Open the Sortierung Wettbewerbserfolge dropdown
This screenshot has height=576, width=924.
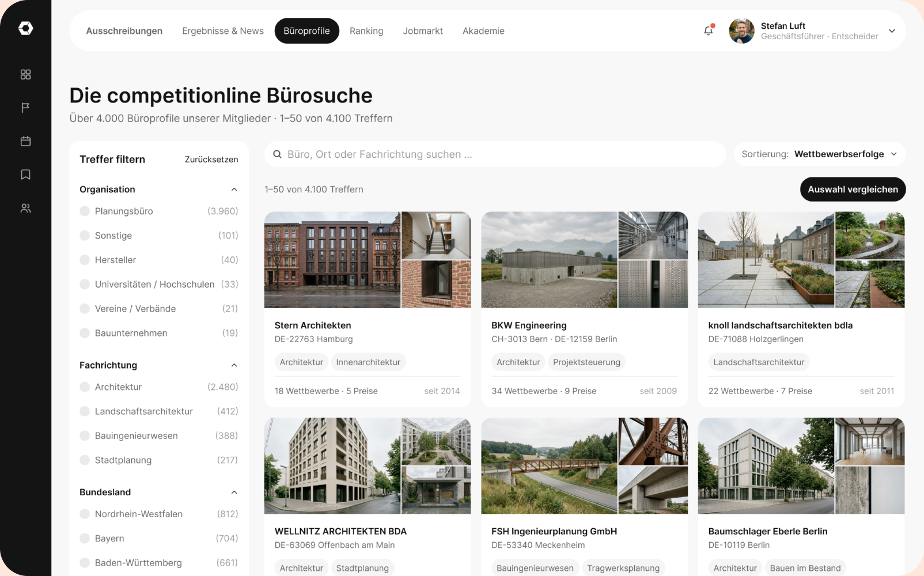point(820,154)
